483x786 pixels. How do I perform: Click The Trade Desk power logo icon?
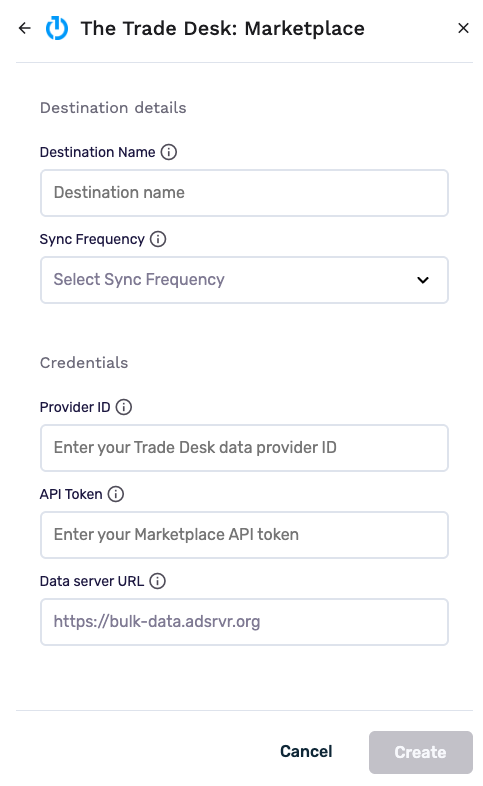57,28
